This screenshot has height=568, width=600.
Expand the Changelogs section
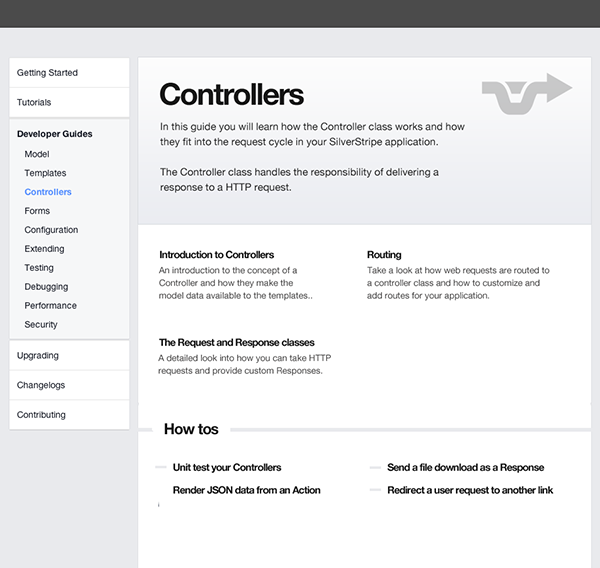(x=41, y=385)
